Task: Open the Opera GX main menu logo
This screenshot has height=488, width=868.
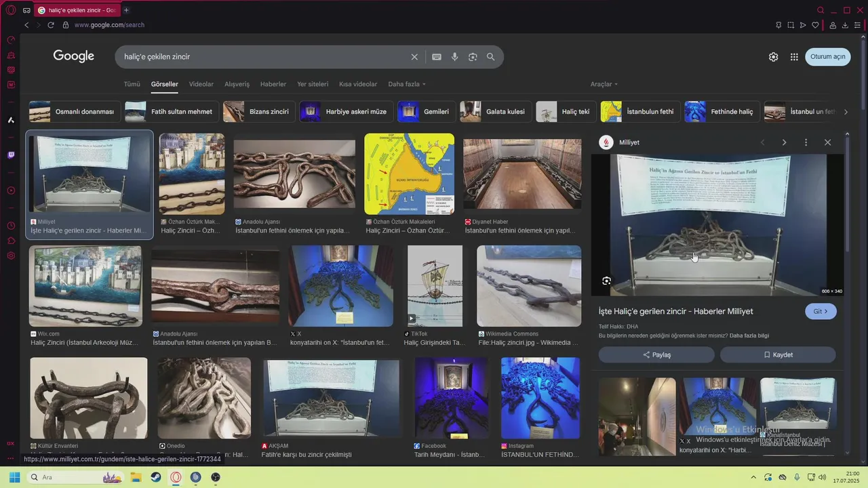Action: (11, 10)
